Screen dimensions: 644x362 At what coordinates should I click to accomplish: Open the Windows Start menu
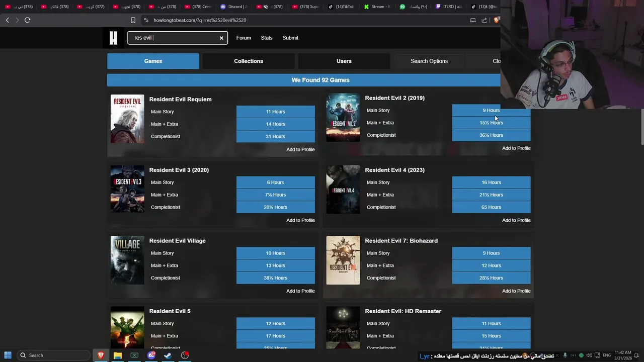tap(8, 355)
